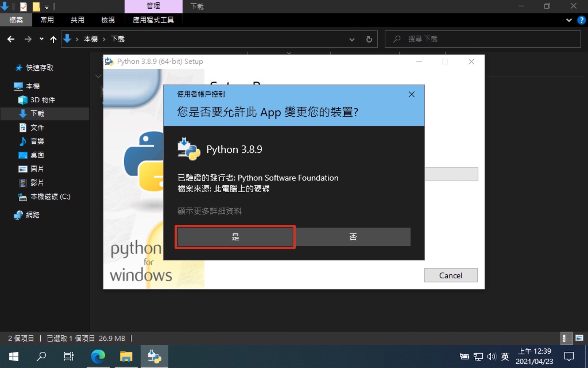The width and height of the screenshot is (588, 368).
Task: Click the Python 3.8.9 installer icon in UAC dialog
Action: click(x=189, y=149)
